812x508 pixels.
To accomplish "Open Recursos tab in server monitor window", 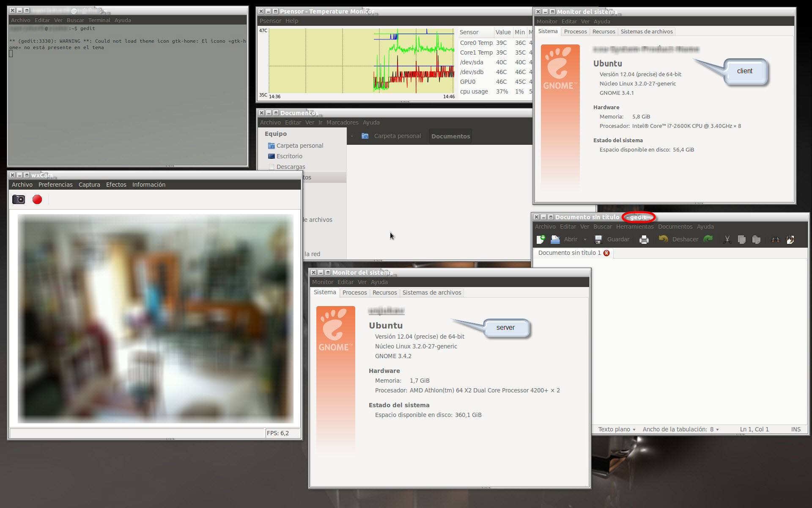I will click(384, 293).
